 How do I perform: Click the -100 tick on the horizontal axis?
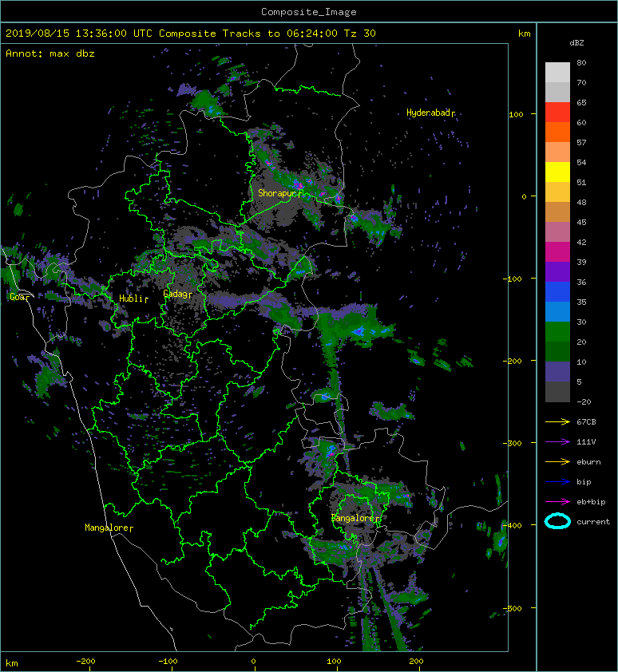click(168, 662)
